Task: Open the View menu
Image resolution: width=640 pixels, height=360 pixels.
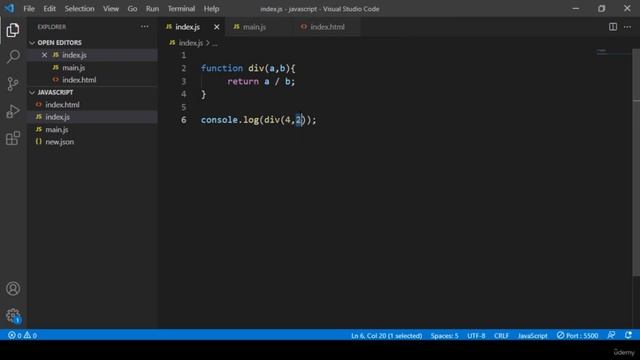Action: [111, 9]
